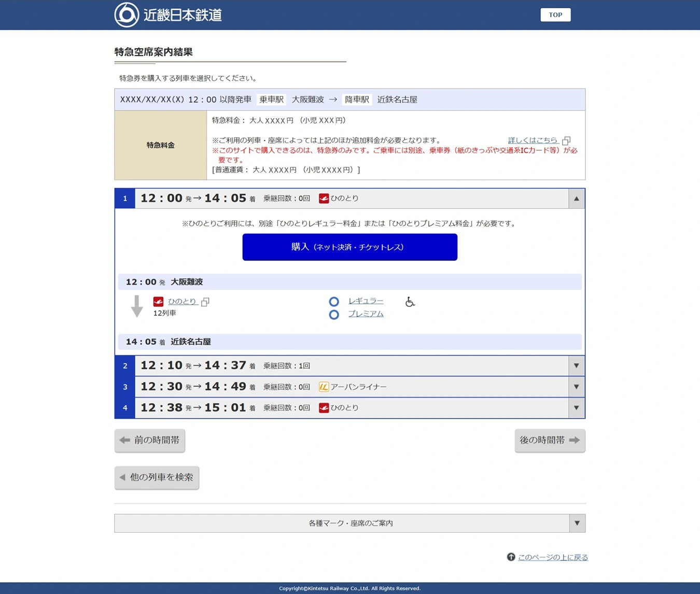The image size is (700, 594).
Task: Click the Hinotori icon in train row 1
Action: (324, 199)
